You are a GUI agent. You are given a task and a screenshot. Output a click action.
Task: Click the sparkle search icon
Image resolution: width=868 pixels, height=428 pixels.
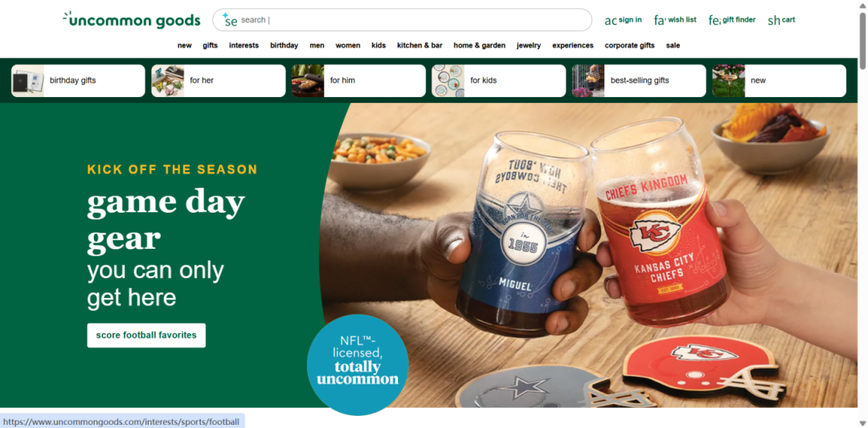pyautogui.click(x=230, y=20)
